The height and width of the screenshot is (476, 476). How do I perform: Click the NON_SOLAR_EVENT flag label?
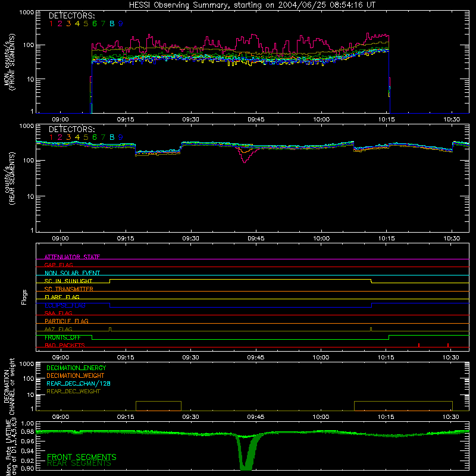(x=72, y=273)
